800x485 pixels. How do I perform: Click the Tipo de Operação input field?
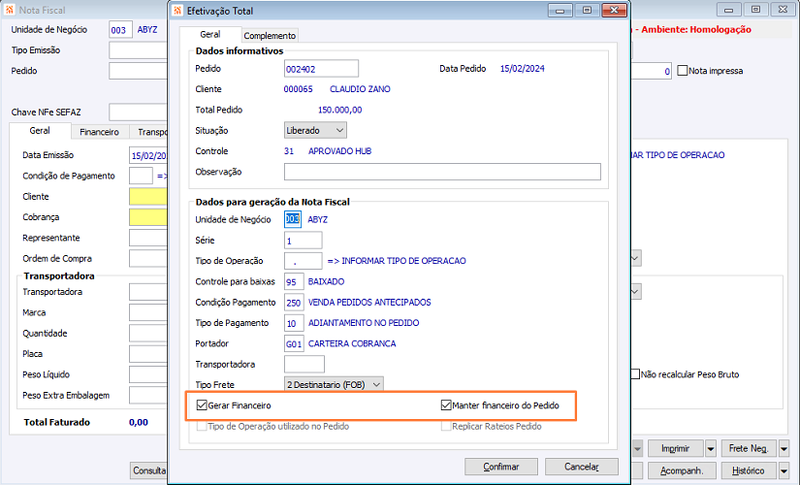tap(303, 261)
